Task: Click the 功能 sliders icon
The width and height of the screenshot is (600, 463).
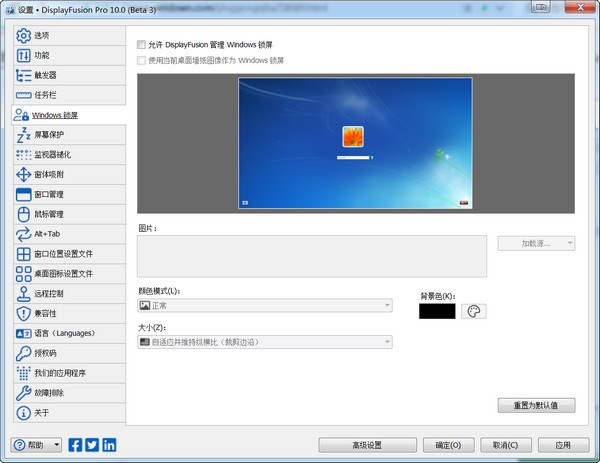Action: click(x=23, y=55)
